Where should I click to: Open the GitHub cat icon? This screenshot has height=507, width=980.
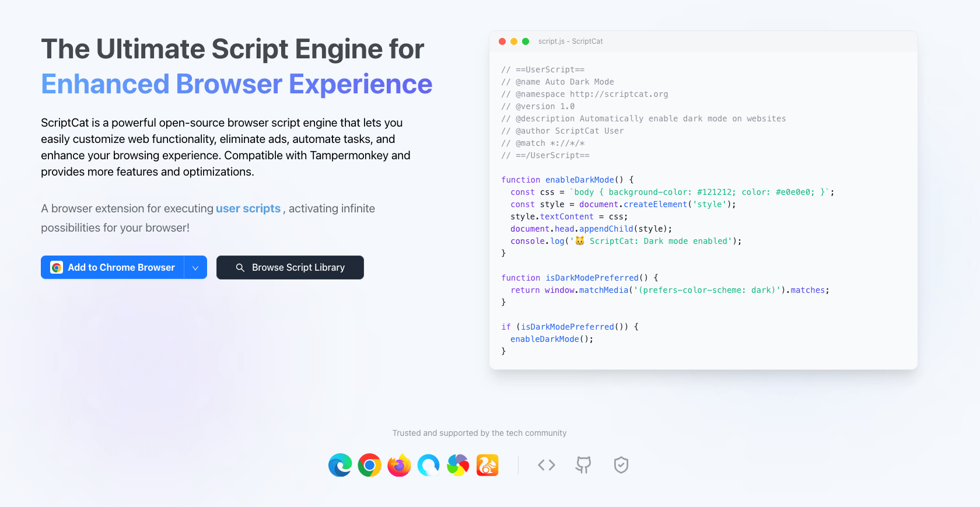(583, 465)
